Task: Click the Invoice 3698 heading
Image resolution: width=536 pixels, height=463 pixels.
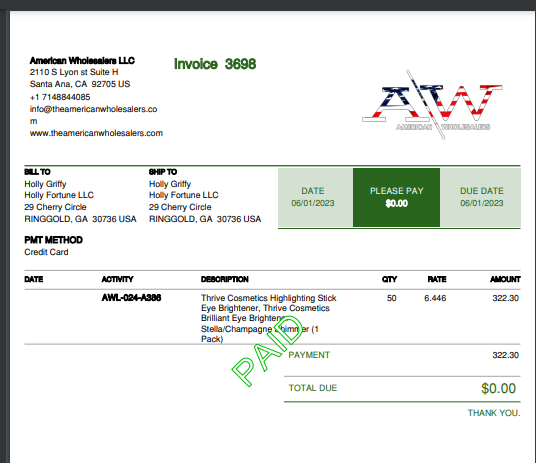Action: pyautogui.click(x=215, y=64)
